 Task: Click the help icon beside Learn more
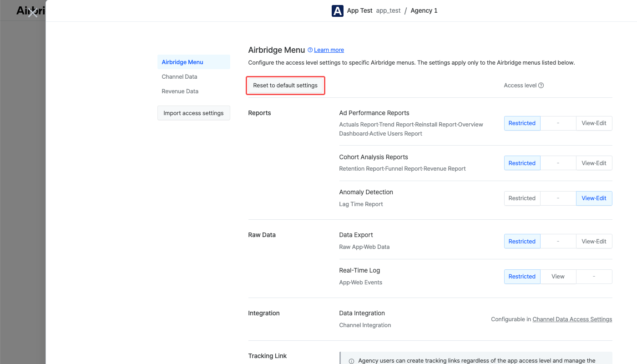[310, 50]
